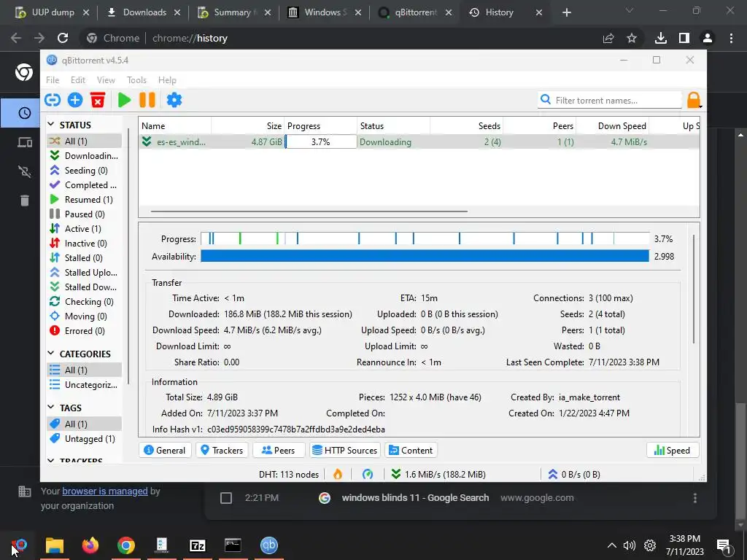747x560 pixels.
Task: Click green Resume play icon
Action: [124, 100]
